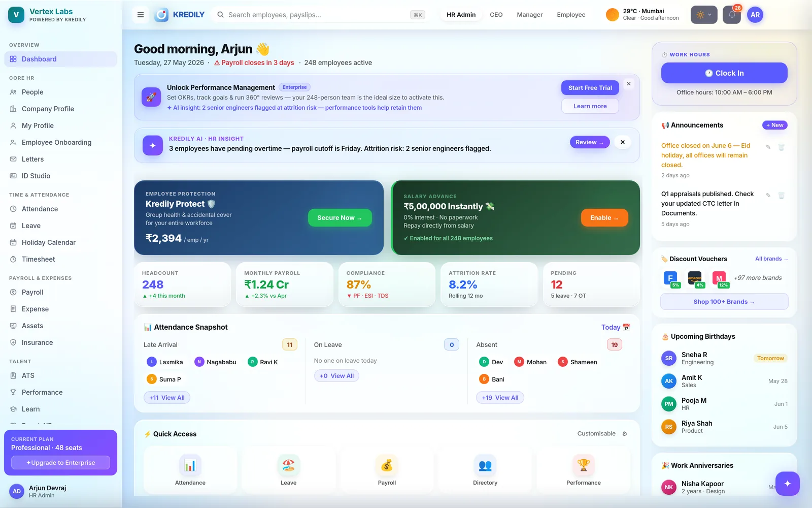The image size is (812, 508).
Task: Click the search employees field
Action: pos(321,15)
